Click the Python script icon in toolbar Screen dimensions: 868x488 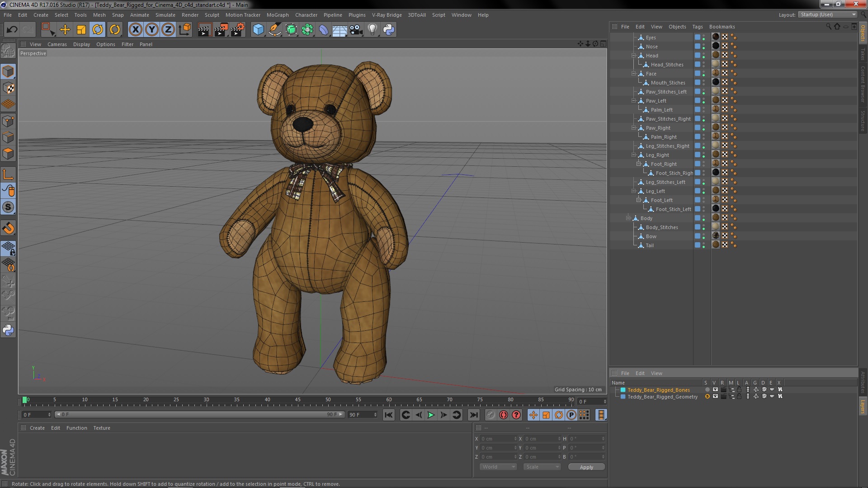click(389, 30)
